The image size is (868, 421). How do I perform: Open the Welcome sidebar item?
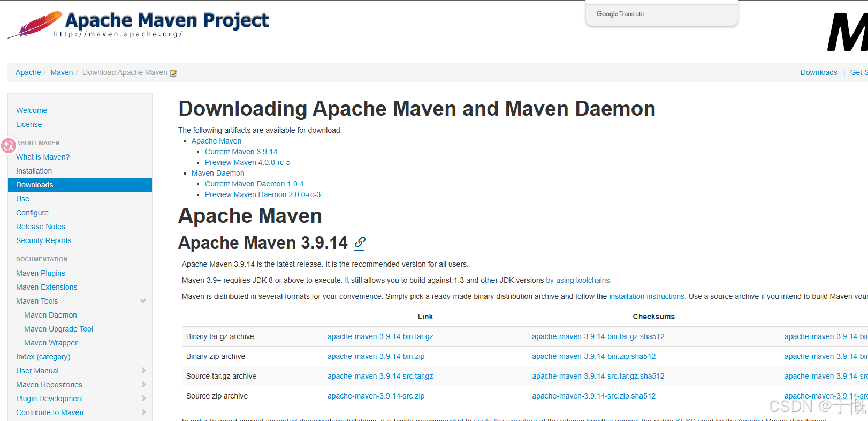32,110
